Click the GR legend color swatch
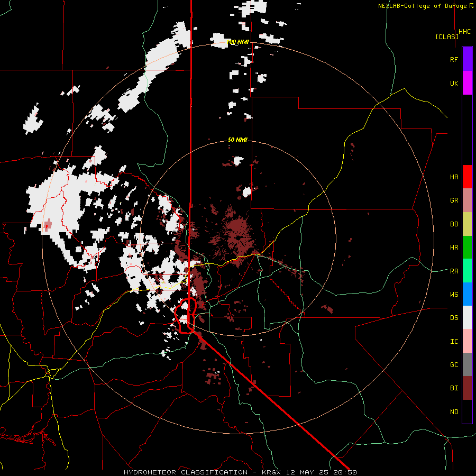476x476 pixels. [467, 200]
